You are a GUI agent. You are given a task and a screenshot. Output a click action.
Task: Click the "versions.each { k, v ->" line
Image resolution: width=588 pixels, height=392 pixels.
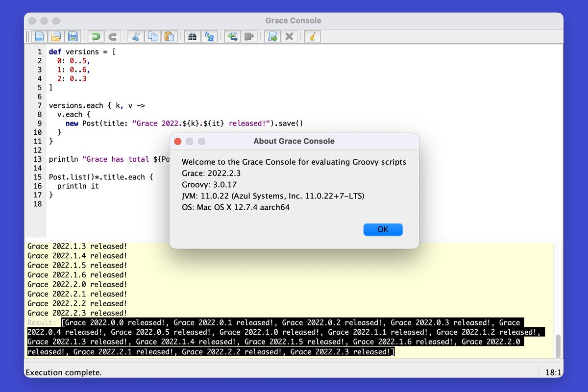coord(97,105)
